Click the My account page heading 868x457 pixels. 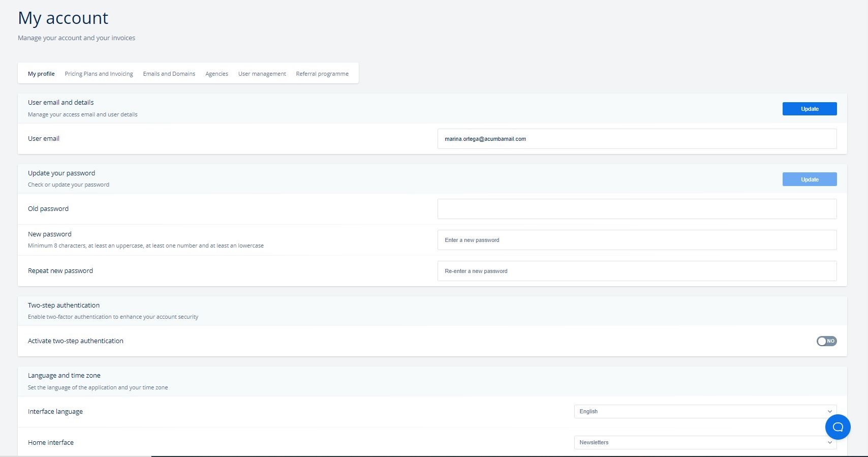(x=63, y=18)
